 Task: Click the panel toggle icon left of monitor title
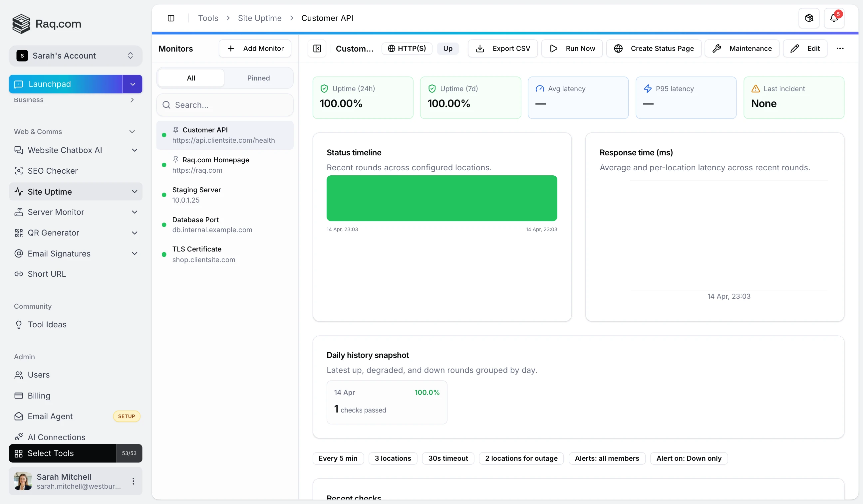tap(317, 48)
